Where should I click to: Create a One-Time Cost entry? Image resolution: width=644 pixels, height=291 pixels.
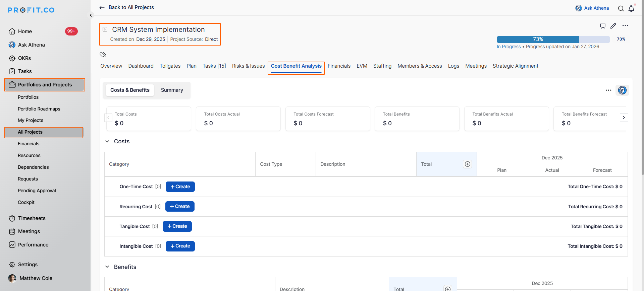coord(180,187)
